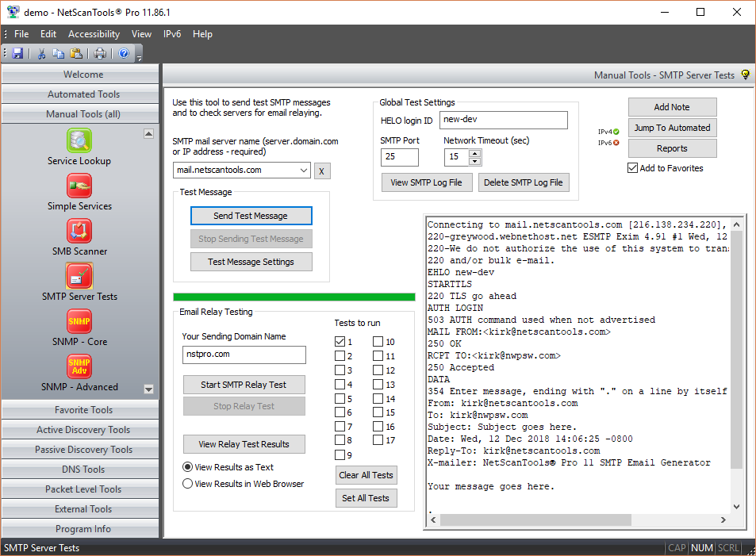Click the lightbulb tip icon
756x556 pixels.
[746, 75]
